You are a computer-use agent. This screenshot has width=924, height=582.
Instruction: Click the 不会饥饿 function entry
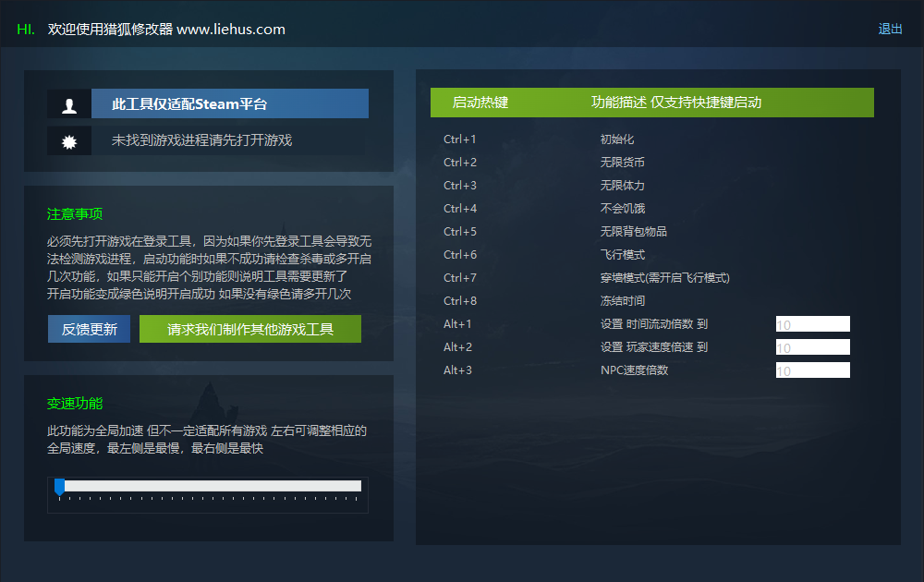[622, 209]
